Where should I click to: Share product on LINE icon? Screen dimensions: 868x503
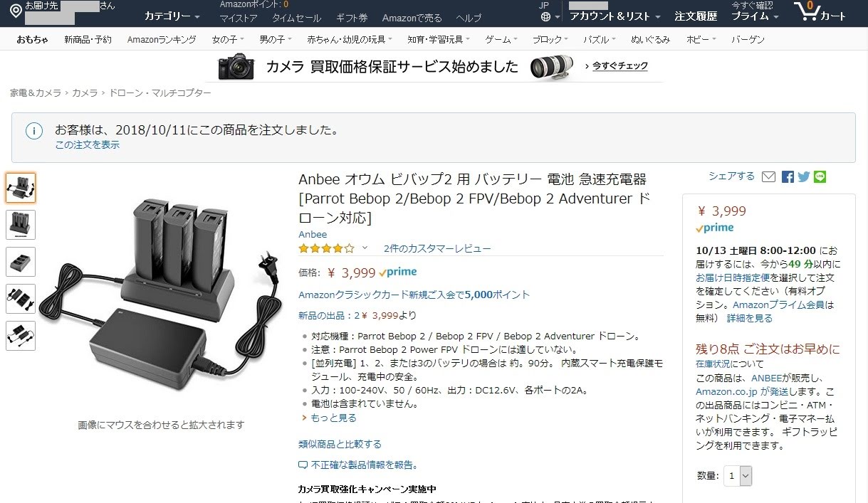pos(820,177)
